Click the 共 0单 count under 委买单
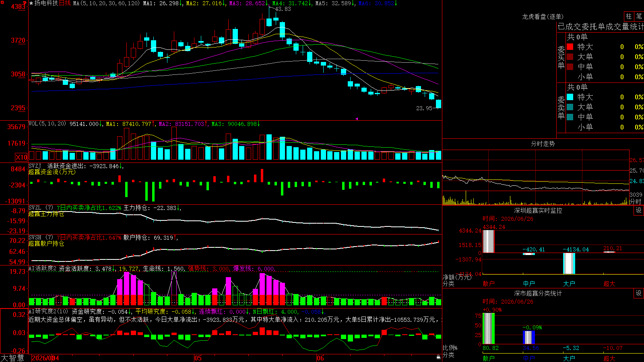The height and width of the screenshot is (362, 644). [577, 37]
